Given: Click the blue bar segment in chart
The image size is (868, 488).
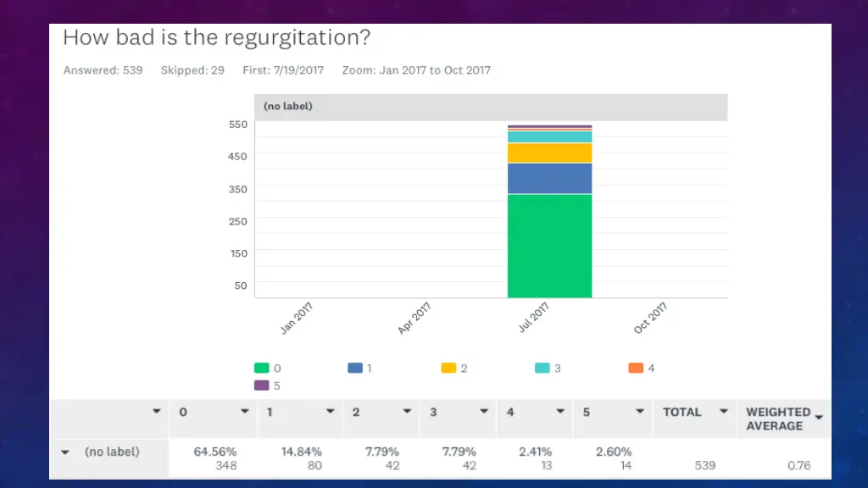Looking at the screenshot, I should click(x=549, y=179).
